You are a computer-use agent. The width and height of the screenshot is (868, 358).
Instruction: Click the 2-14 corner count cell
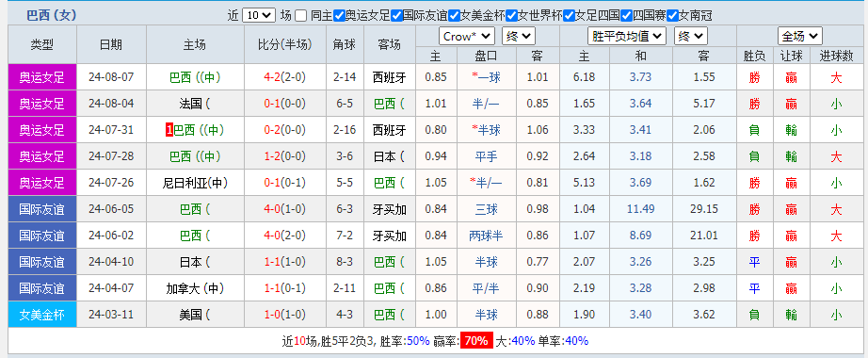[345, 77]
